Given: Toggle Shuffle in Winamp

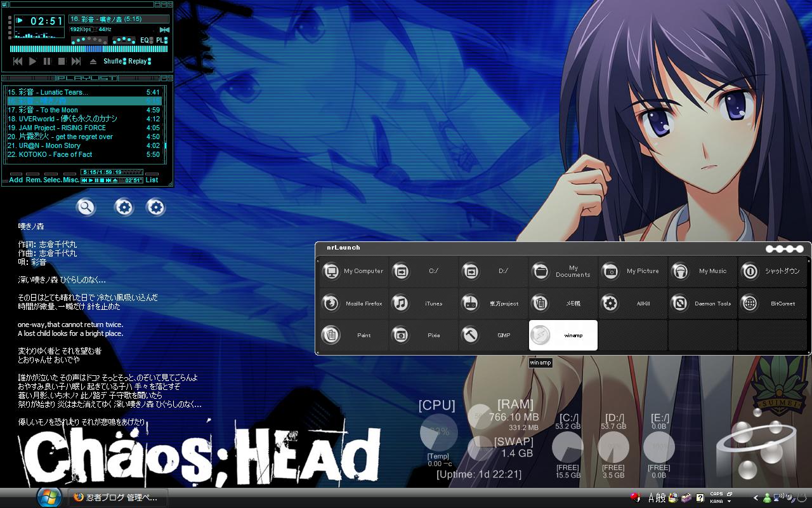Looking at the screenshot, I should 115,62.
